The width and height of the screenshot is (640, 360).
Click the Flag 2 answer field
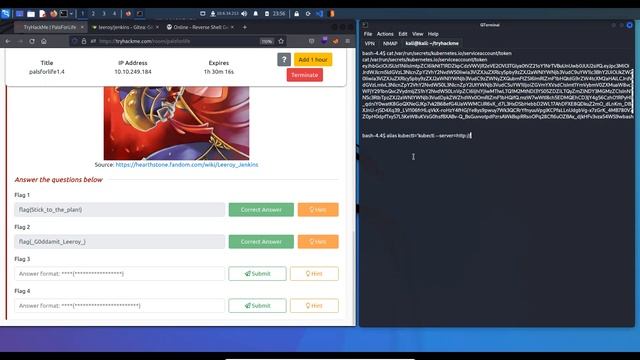point(120,242)
